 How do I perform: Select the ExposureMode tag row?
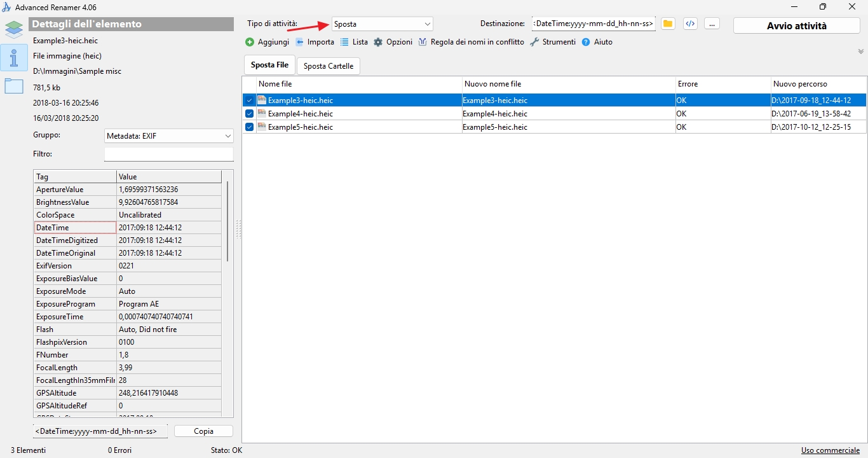click(128, 291)
